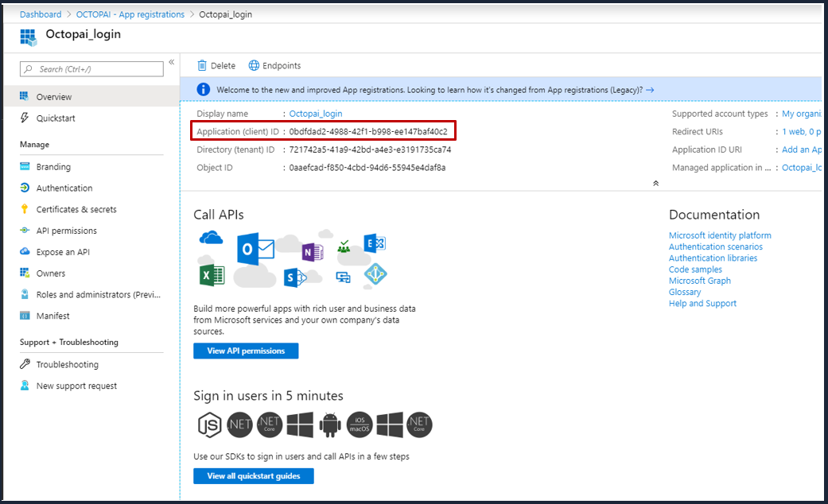Collapse the essentials section chevron
828x504 pixels.
655,183
